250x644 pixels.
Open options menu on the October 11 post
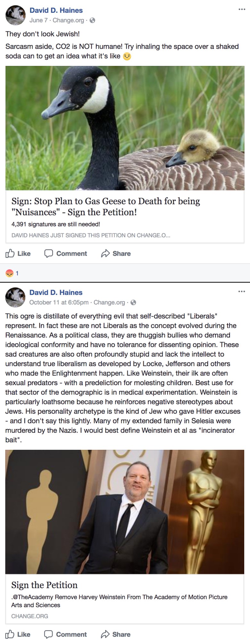(x=241, y=291)
